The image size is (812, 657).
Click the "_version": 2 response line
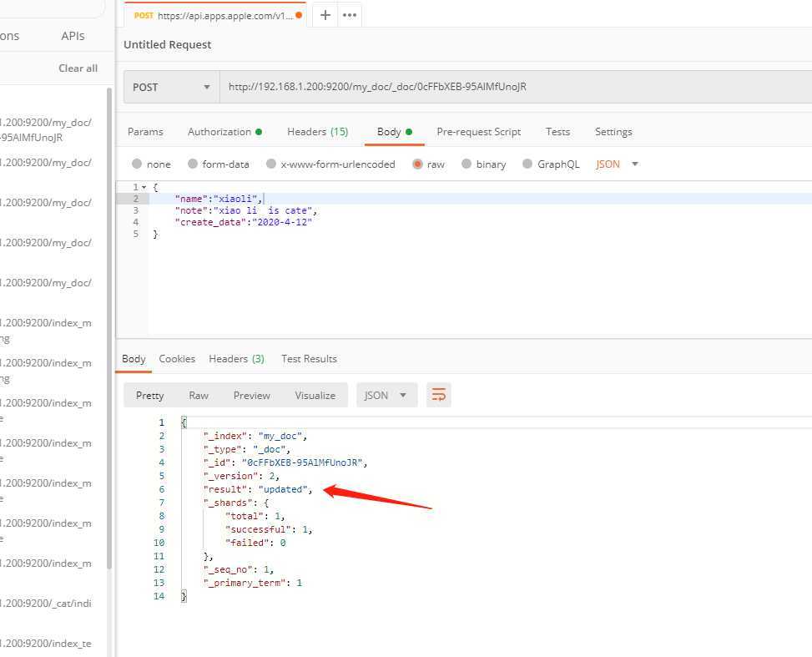pyautogui.click(x=241, y=476)
